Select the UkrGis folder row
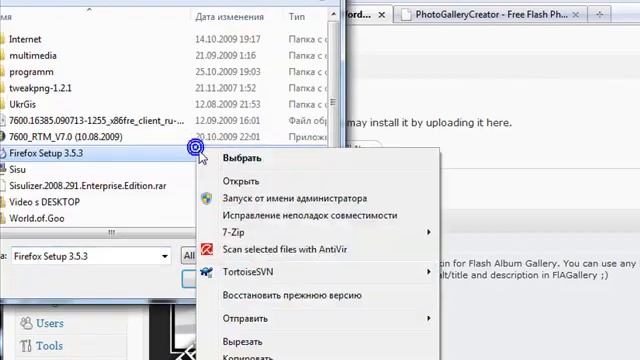Screen dimensions: 640x360 tap(163, 104)
